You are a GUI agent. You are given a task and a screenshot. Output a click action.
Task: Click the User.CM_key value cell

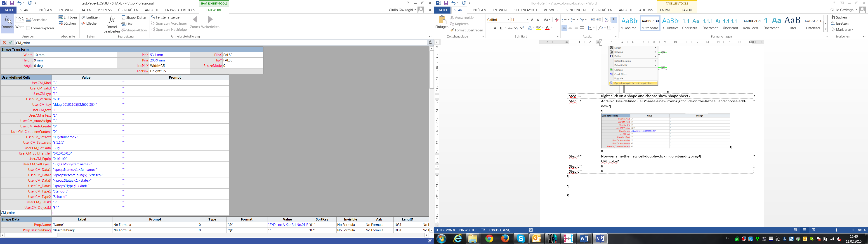86,104
